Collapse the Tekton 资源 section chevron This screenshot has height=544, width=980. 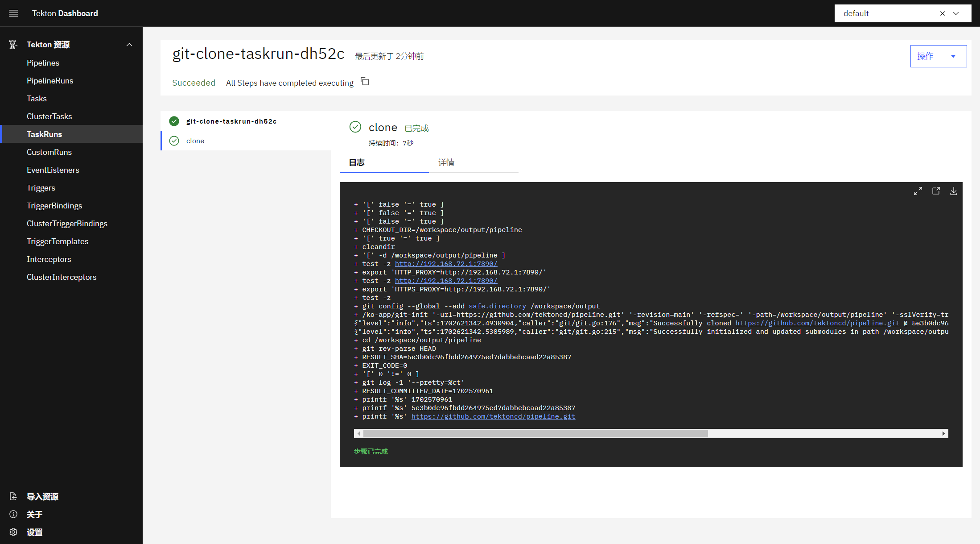pyautogui.click(x=129, y=45)
